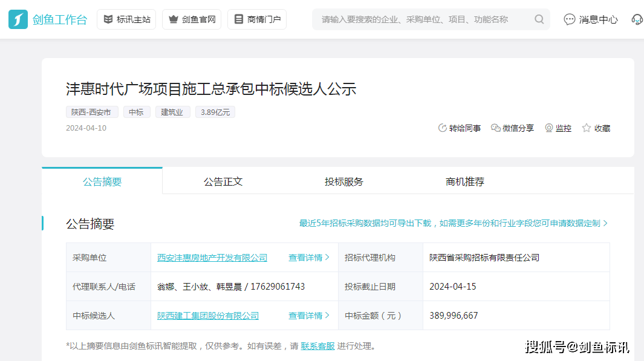
Task: Open 剑鱼官网 button with crown icon
Action: tap(192, 19)
